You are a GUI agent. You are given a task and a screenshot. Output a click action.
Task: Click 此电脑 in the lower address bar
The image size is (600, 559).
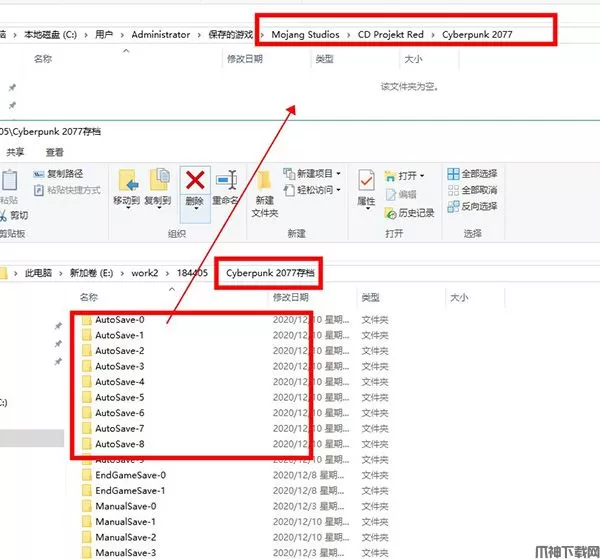38,273
